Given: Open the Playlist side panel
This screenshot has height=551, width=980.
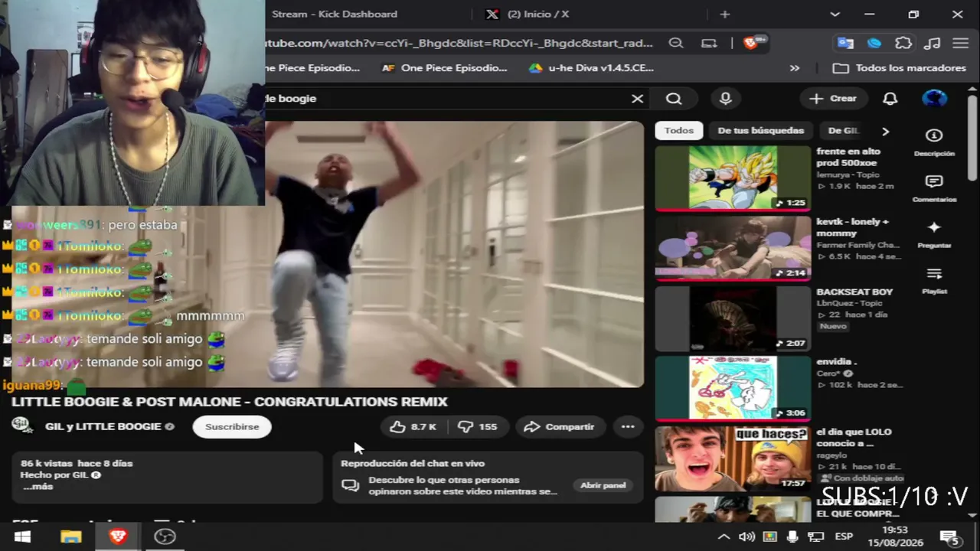Looking at the screenshot, I should click(934, 280).
